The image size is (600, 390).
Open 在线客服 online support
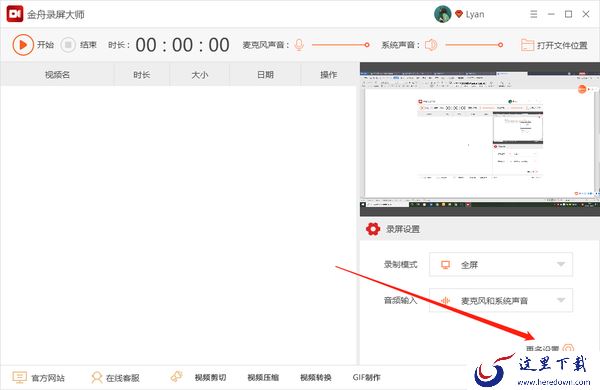pyautogui.click(x=122, y=378)
